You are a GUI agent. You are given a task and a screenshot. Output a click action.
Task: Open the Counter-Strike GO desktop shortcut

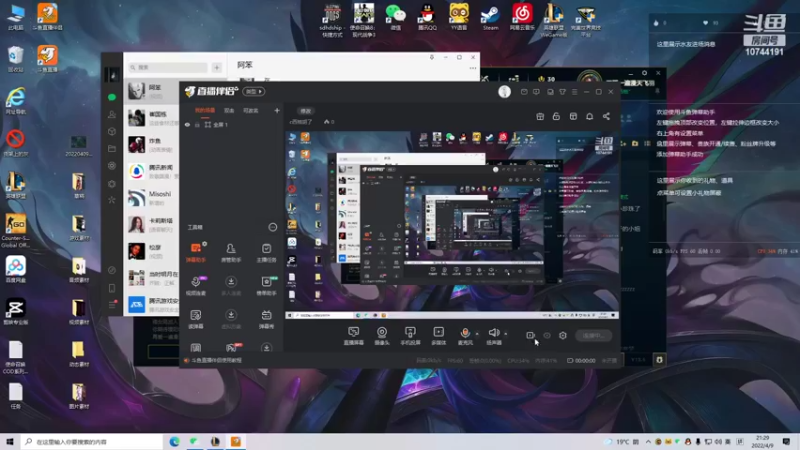pos(16,231)
